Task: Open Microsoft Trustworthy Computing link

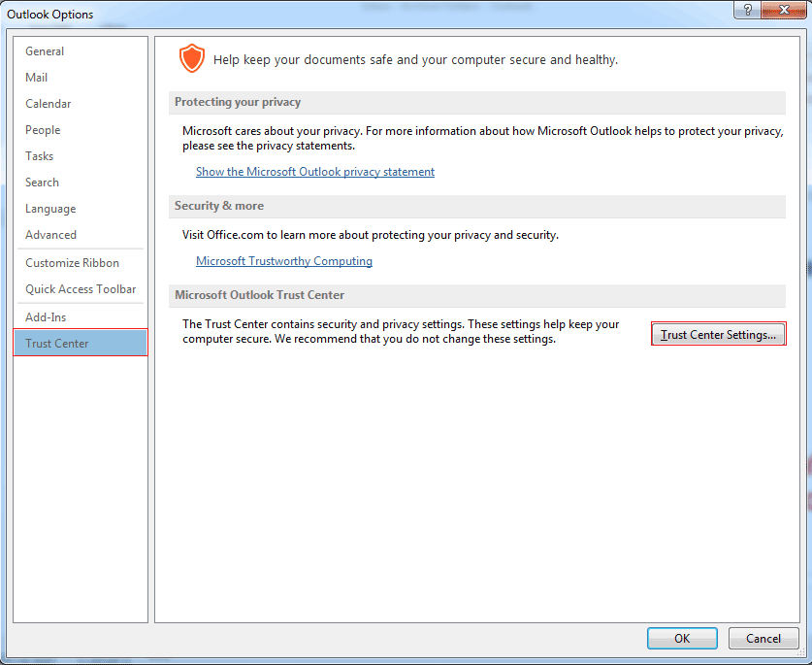Action: coord(284,261)
